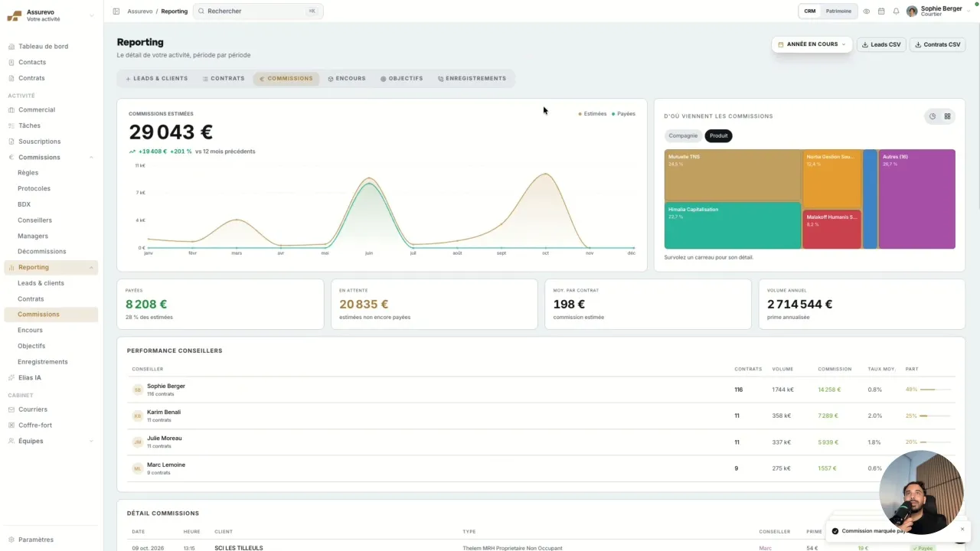
Task: Download the Contrats CSV export
Action: point(937,44)
